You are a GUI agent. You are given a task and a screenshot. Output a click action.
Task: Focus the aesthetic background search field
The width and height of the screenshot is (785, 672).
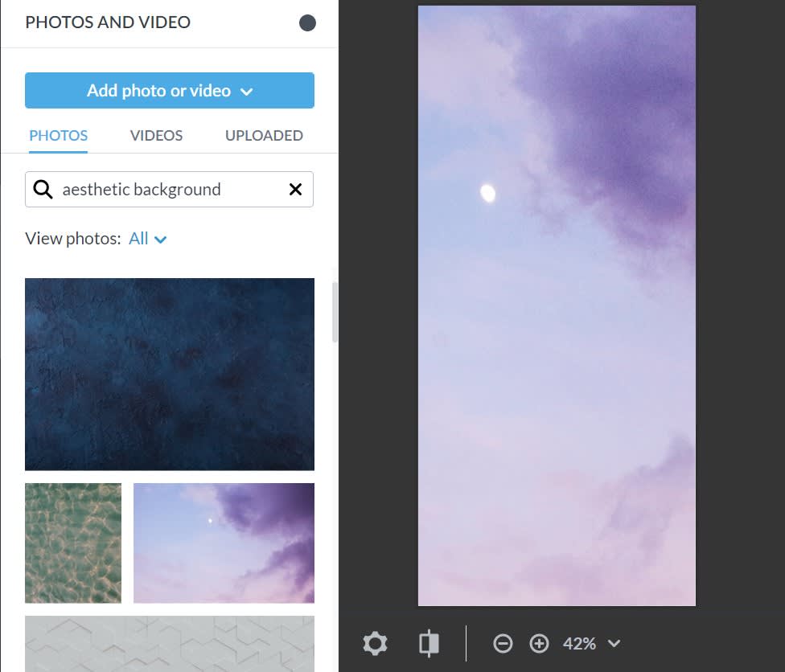[169, 189]
